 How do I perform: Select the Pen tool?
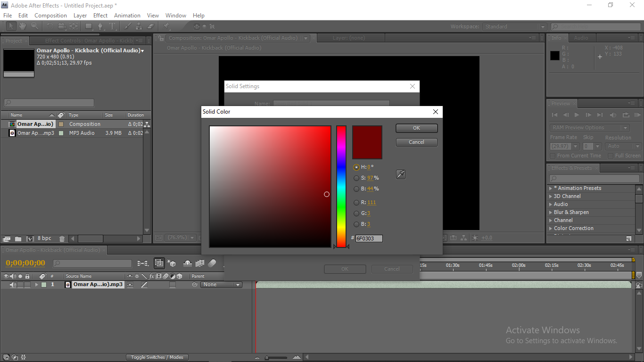pos(100,26)
